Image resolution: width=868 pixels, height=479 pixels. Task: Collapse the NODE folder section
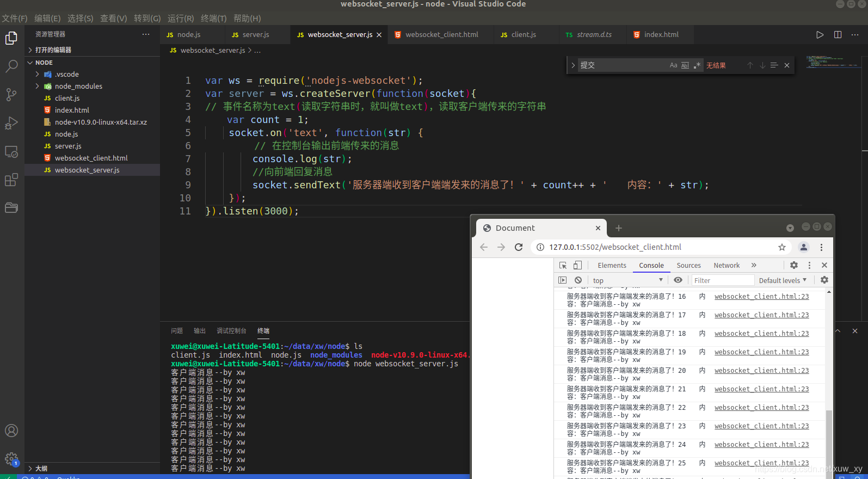click(x=93, y=63)
